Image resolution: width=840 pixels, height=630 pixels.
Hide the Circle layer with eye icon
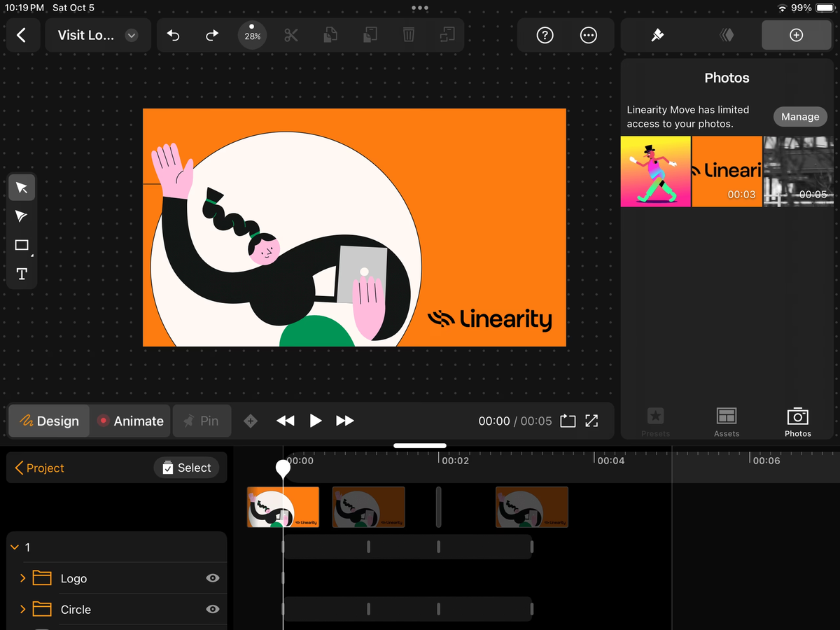pyautogui.click(x=213, y=609)
